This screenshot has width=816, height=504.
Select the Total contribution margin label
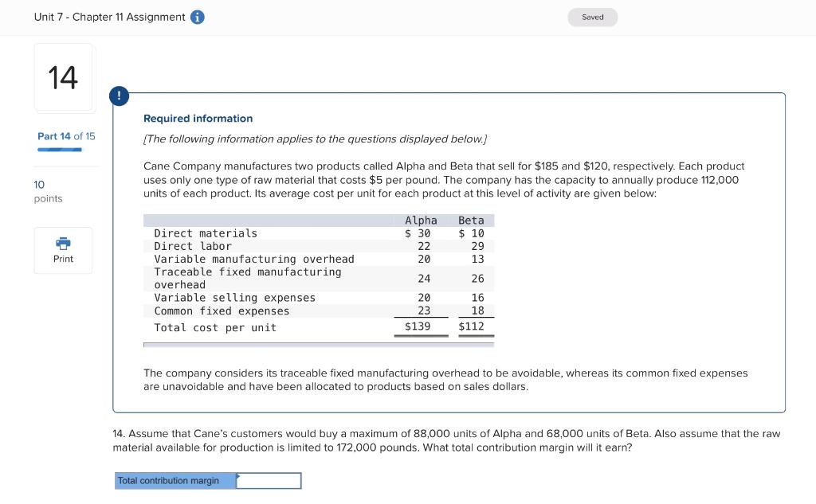pos(174,480)
